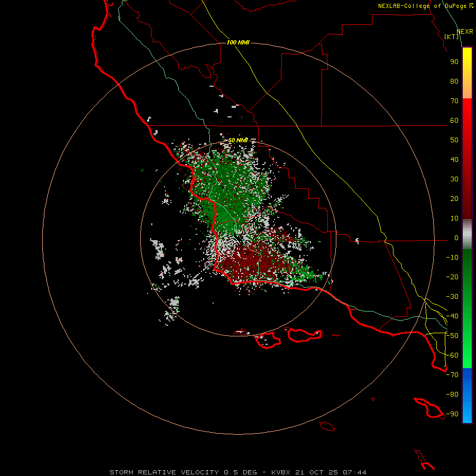Click the gray zero-velocity segment of the color bar
The image size is (476, 476).
(467, 234)
